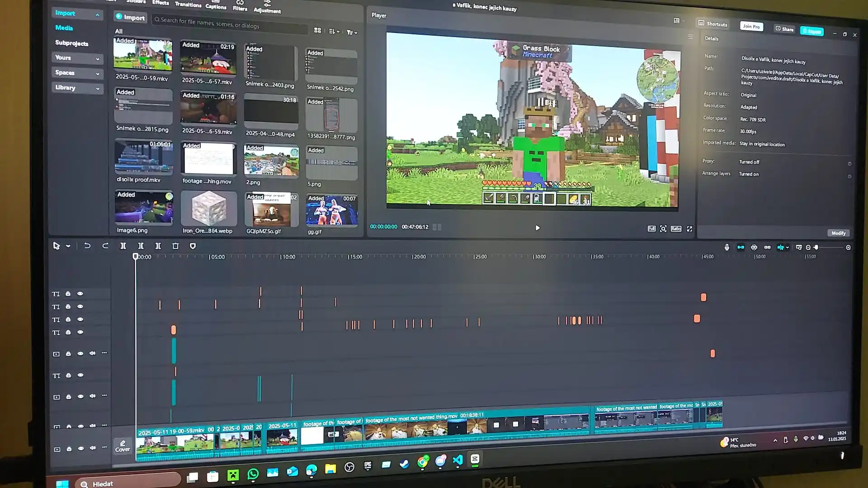This screenshot has width=868, height=488.
Task: Hide the topmost text track with eye icon
Action: click(80, 294)
